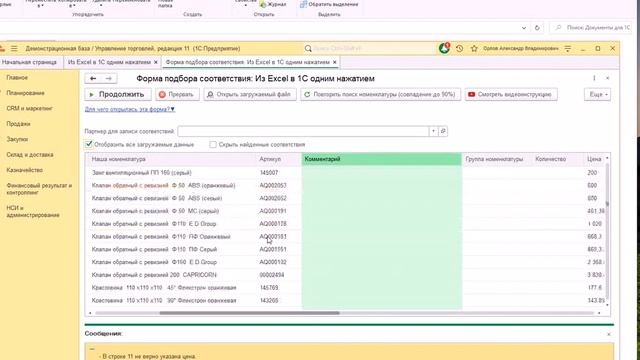The image size is (640, 360).
Task: Close the form with the small X
Action: point(607,78)
